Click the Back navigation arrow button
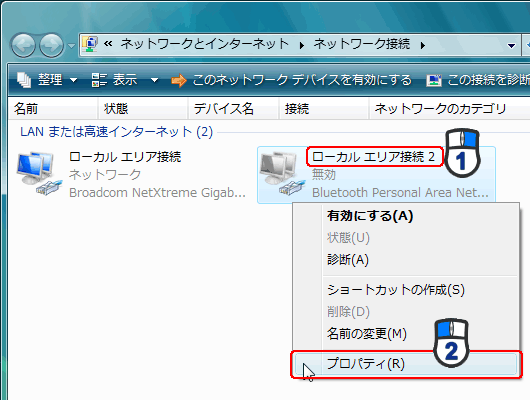This screenshot has height=400, width=530. coord(23,45)
